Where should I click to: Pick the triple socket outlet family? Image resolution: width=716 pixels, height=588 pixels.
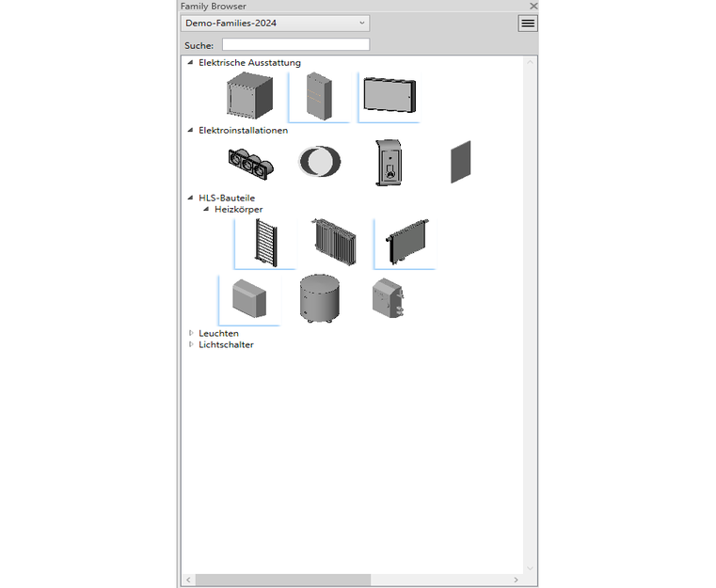[x=250, y=163]
